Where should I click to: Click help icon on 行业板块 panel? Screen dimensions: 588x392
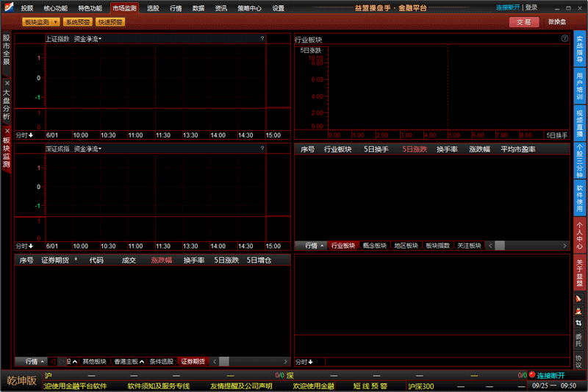[564, 38]
